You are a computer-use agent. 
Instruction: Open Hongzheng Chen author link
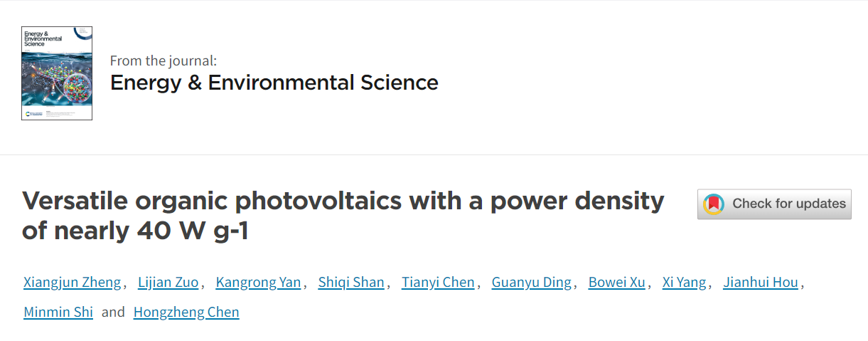click(186, 312)
